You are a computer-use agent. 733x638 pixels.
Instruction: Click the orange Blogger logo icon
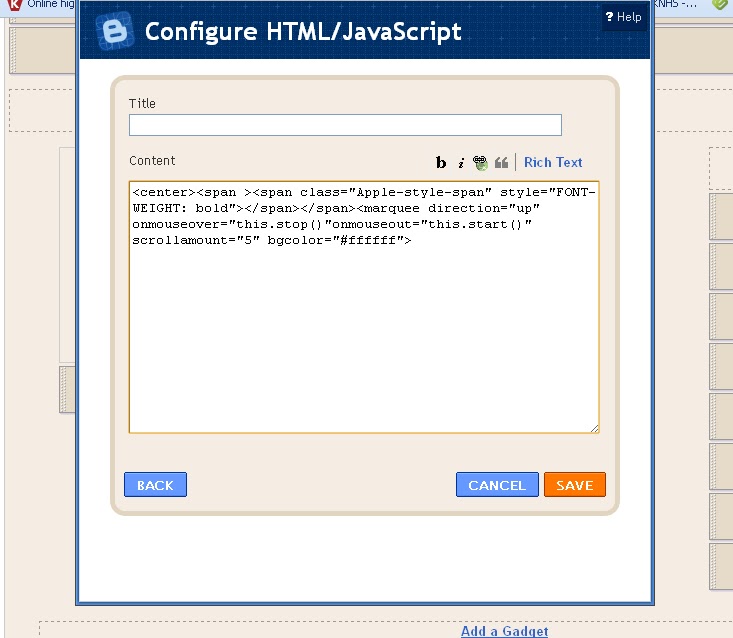tap(115, 31)
